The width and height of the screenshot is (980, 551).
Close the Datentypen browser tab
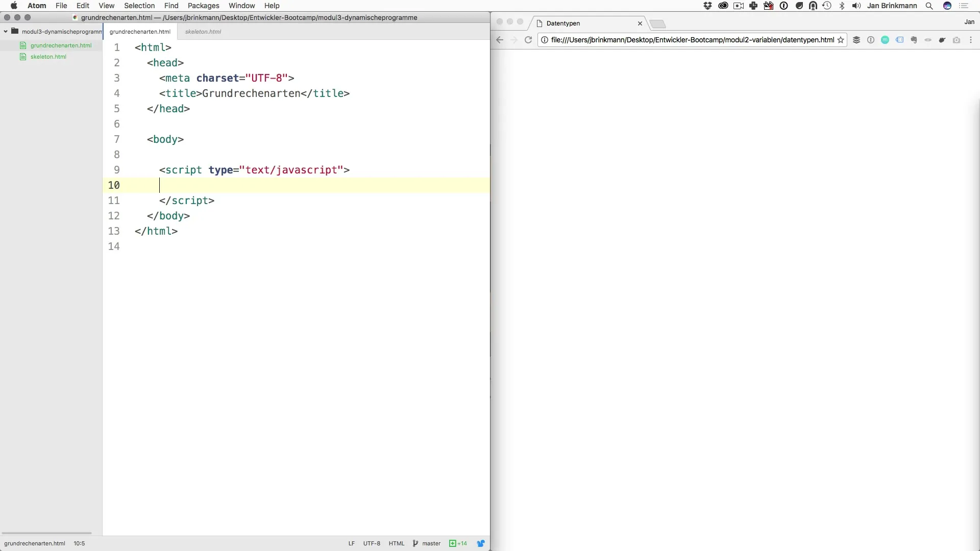pos(640,23)
